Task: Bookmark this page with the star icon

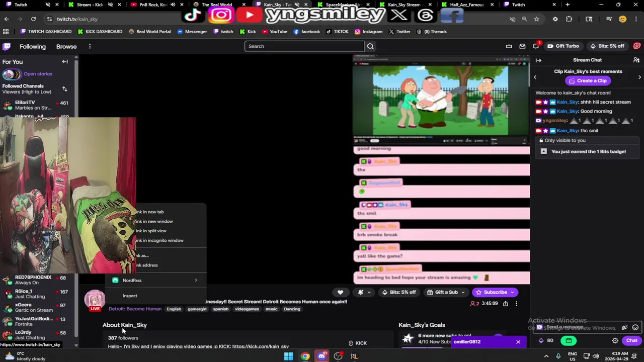Action: tap(537, 19)
